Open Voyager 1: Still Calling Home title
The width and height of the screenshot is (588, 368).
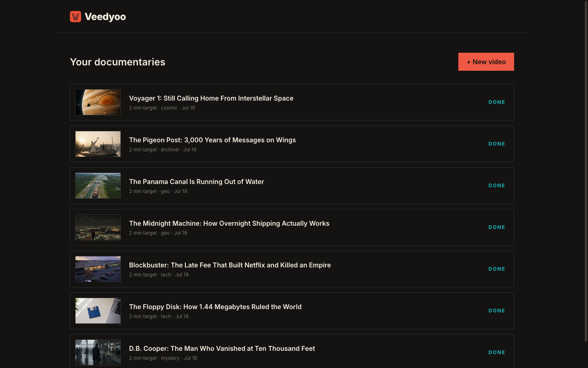click(211, 98)
